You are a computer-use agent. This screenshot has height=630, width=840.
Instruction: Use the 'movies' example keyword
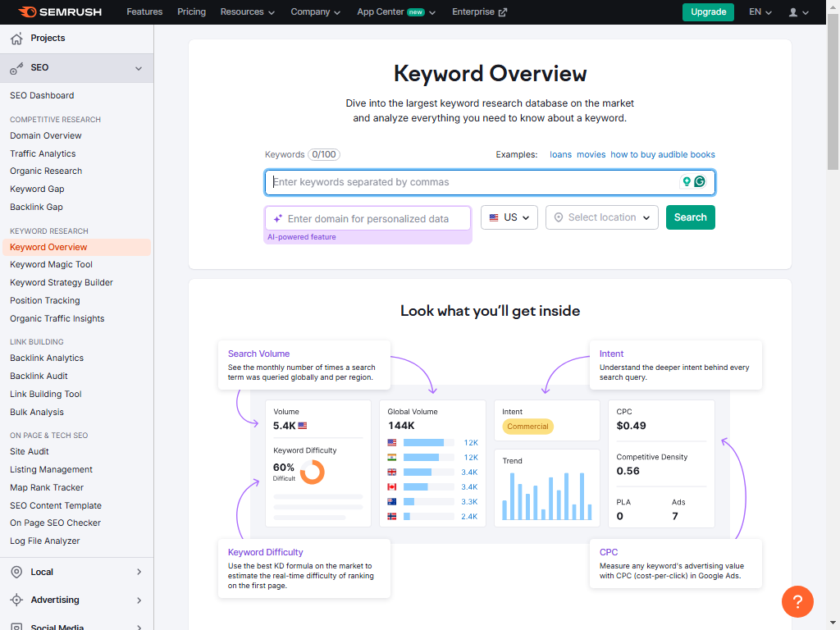click(x=591, y=155)
